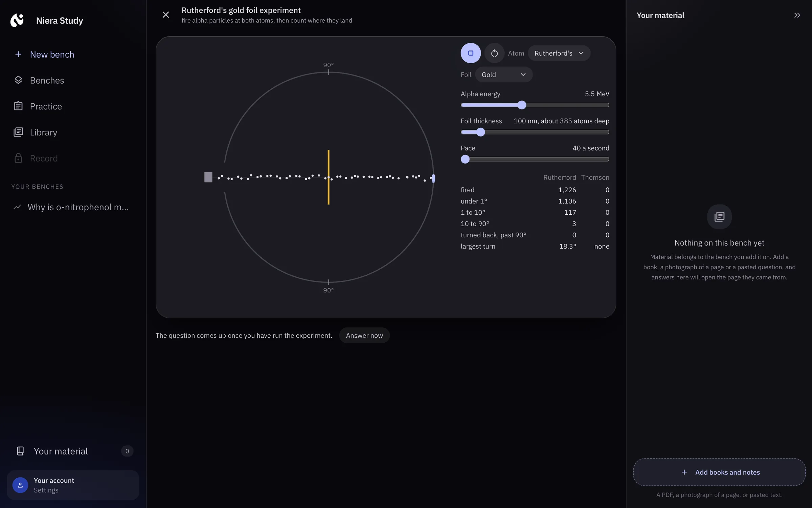812x508 pixels.
Task: Click the 1 to 10° count 117
Action: (x=570, y=212)
